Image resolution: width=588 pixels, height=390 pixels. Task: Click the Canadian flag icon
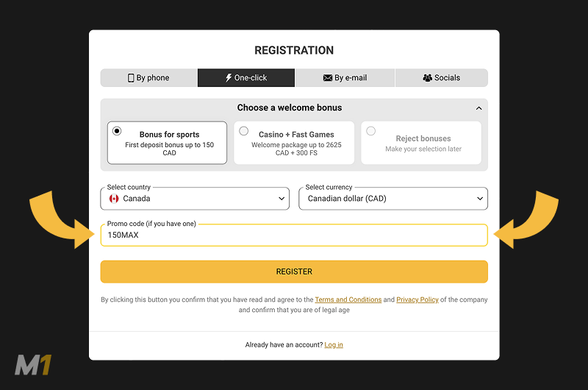[x=114, y=199]
